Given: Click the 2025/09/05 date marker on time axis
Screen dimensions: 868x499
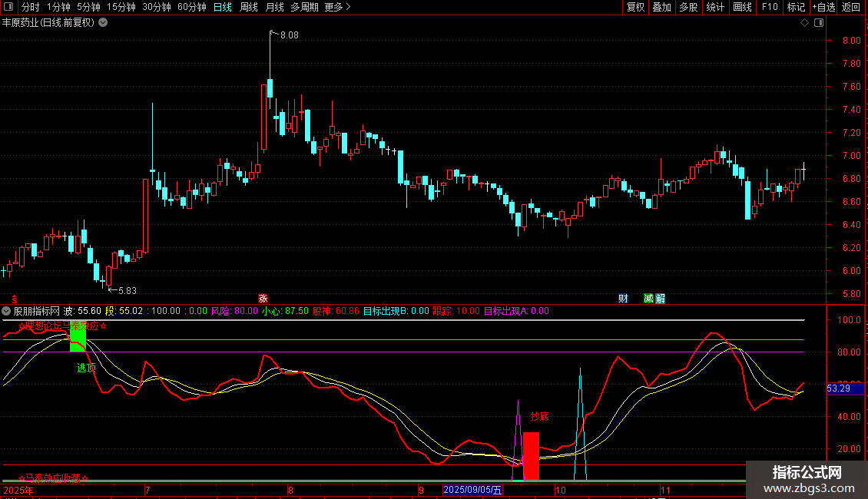Looking at the screenshot, I should click(x=472, y=490).
